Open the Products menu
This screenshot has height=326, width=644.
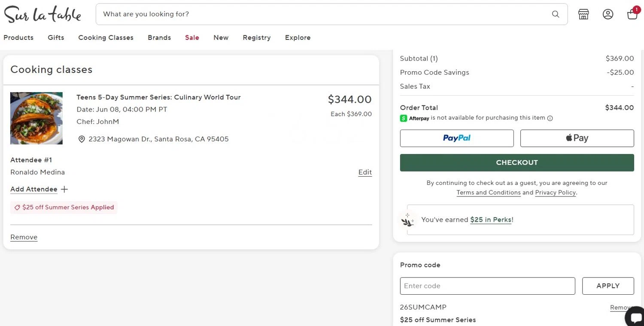pos(18,38)
